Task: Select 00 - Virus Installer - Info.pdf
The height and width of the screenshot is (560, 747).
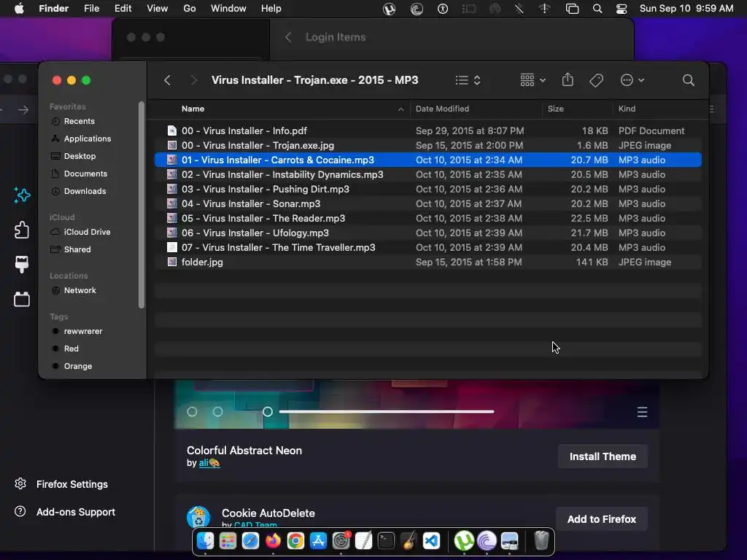Action: coord(427,131)
